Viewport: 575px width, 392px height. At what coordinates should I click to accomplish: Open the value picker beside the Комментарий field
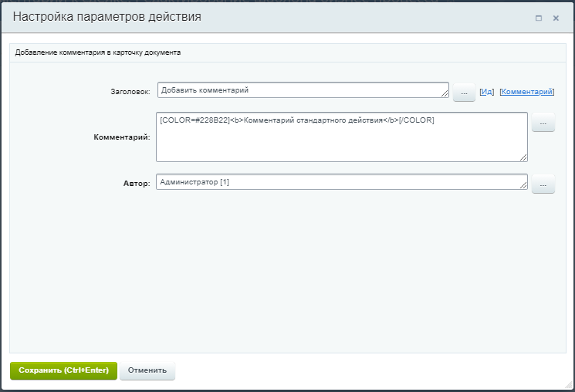click(x=543, y=123)
